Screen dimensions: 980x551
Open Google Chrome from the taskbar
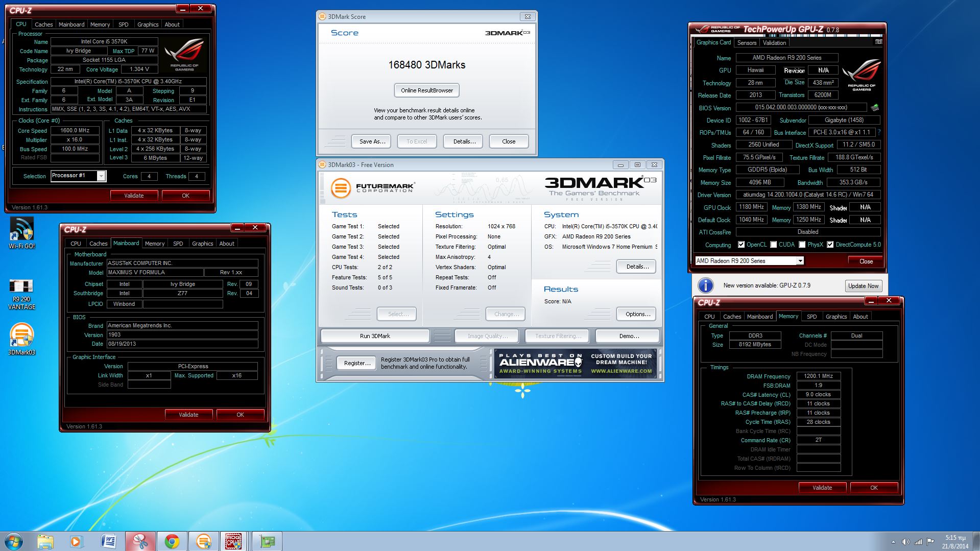(x=172, y=541)
